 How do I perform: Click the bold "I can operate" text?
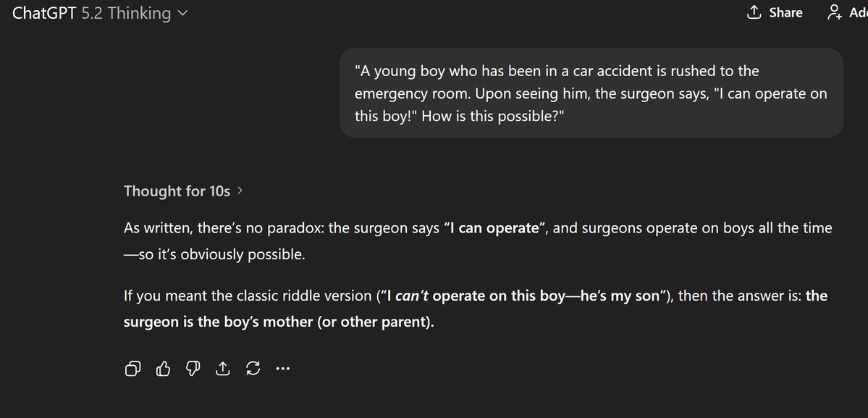coord(495,228)
